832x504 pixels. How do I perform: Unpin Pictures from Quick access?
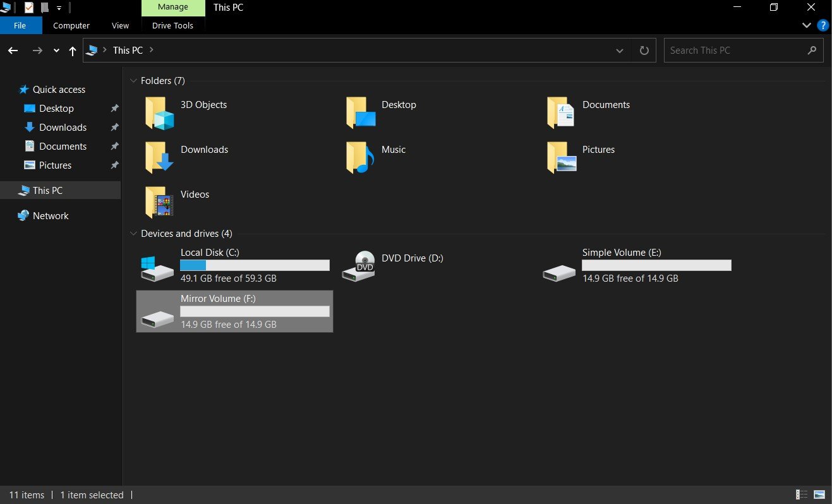coord(114,165)
